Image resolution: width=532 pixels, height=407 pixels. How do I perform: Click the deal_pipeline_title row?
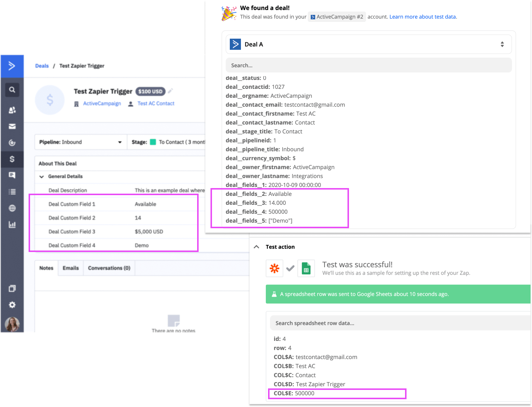(265, 149)
